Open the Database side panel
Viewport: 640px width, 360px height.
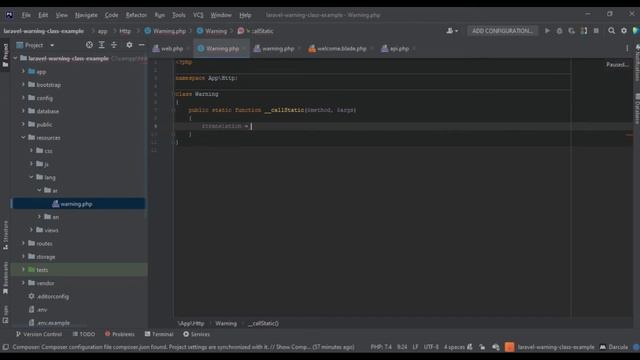(637, 109)
